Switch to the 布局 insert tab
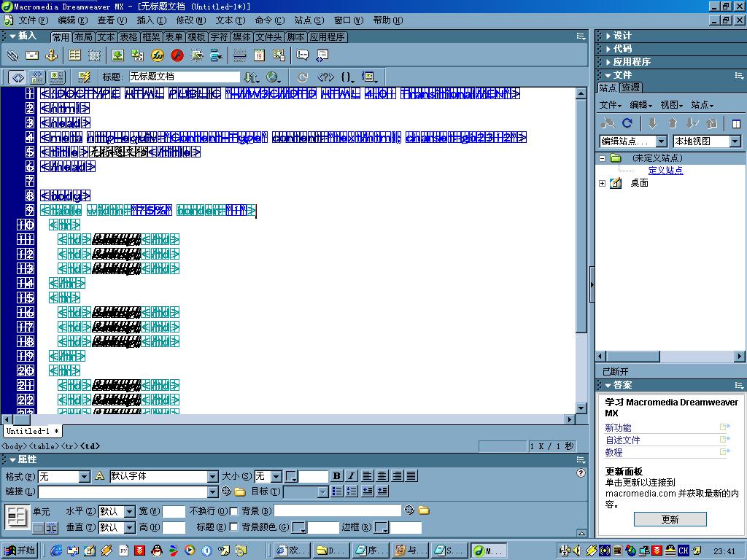The height and width of the screenshot is (560, 747). coord(83,36)
